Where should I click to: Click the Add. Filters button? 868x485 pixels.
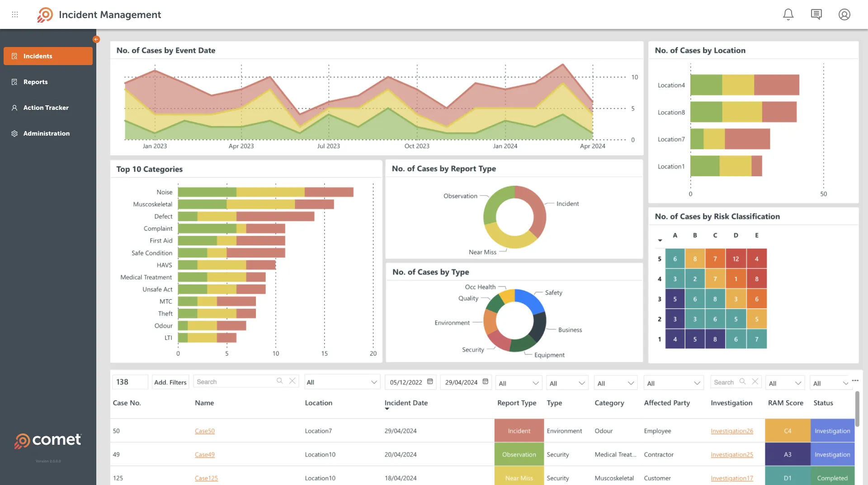[170, 382]
